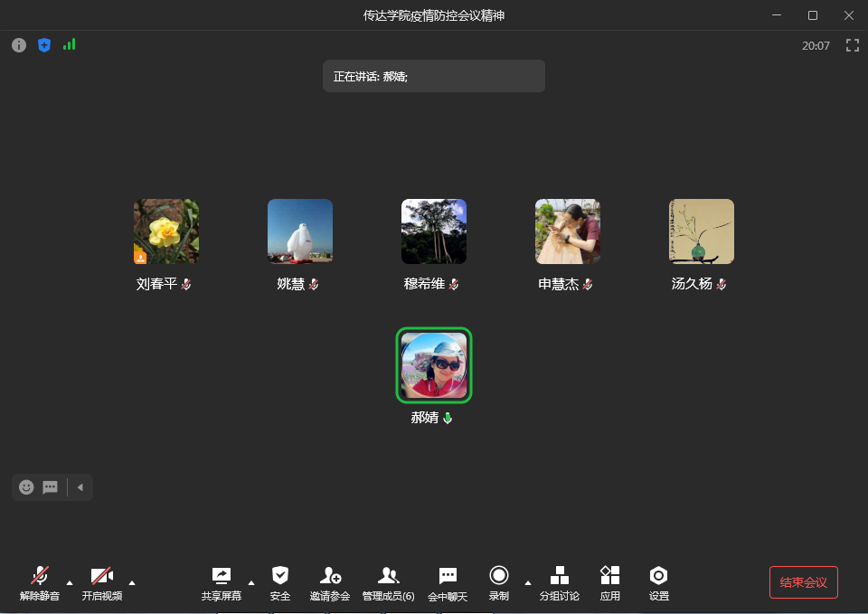The width and height of the screenshot is (868, 614).
Task: Expand video options arrow beside 开启视频
Action: pos(132,582)
